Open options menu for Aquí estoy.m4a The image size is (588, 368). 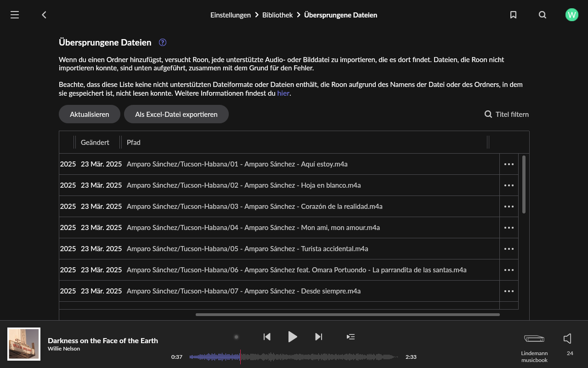click(509, 164)
